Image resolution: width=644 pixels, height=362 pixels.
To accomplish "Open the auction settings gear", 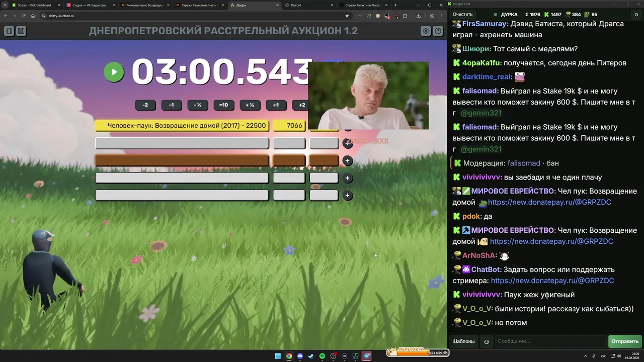I will pos(426,31).
